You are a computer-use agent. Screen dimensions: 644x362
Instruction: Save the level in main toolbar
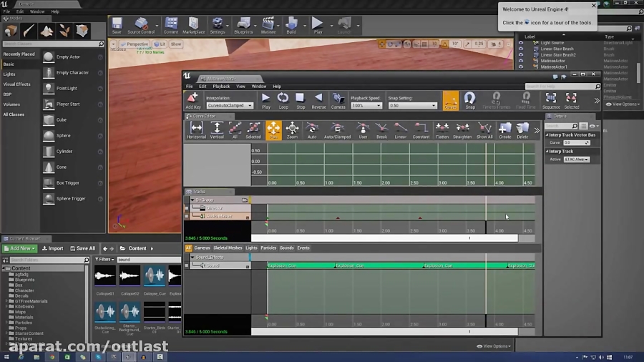click(117, 26)
